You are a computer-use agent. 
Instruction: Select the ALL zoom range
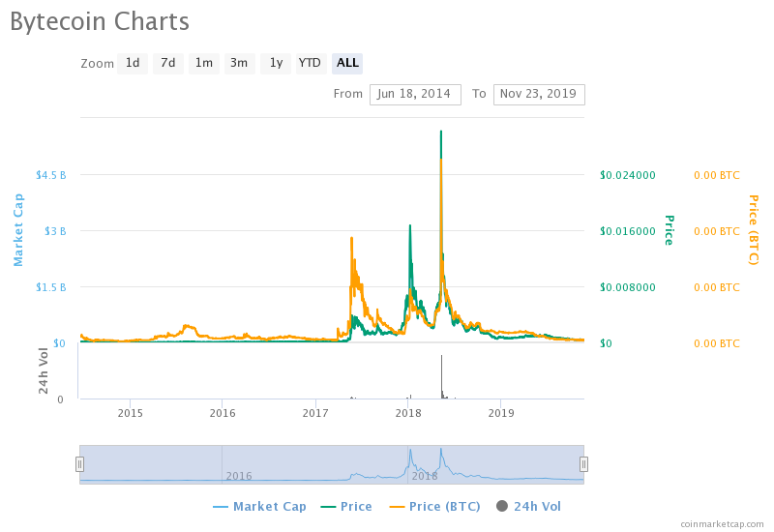point(347,63)
